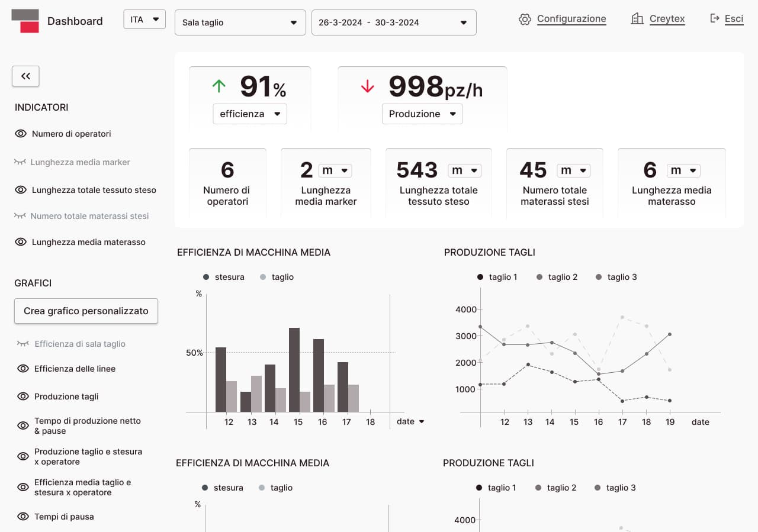Click the green up arrow beside 91%
Screen dimensions: 758x532
219,86
